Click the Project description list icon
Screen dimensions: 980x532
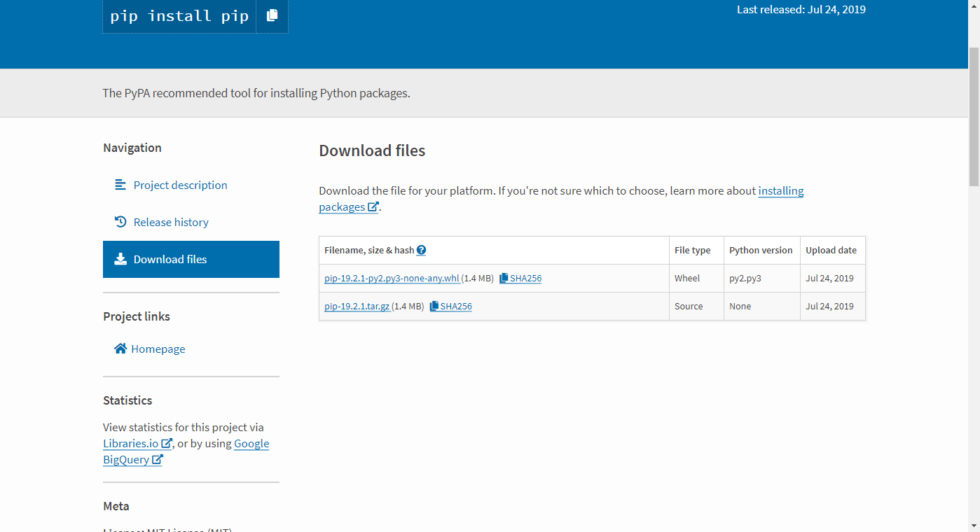(x=120, y=185)
